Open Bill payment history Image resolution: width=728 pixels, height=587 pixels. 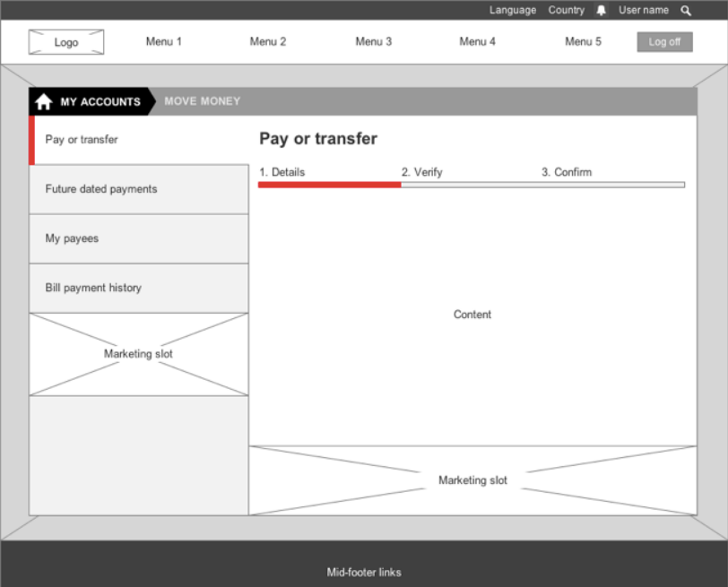138,289
